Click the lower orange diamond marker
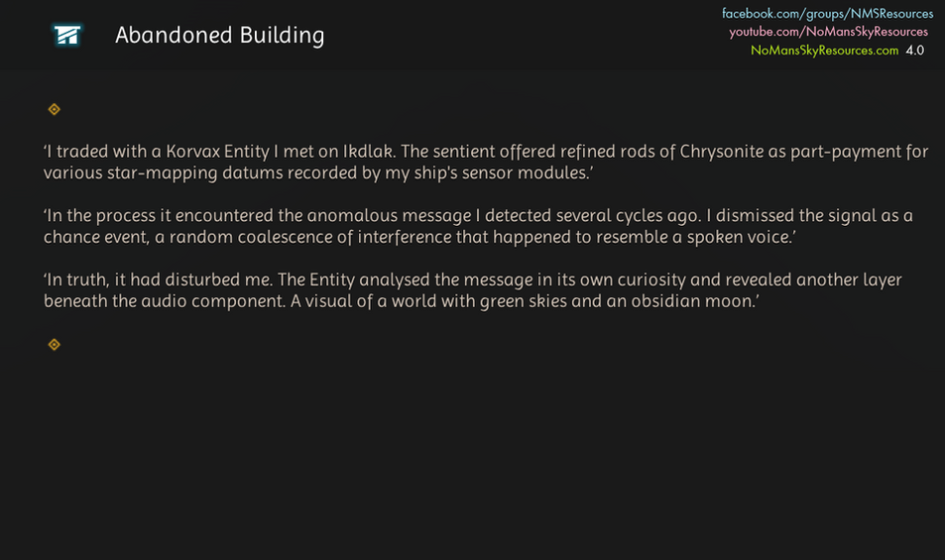The width and height of the screenshot is (945, 560). [55, 344]
